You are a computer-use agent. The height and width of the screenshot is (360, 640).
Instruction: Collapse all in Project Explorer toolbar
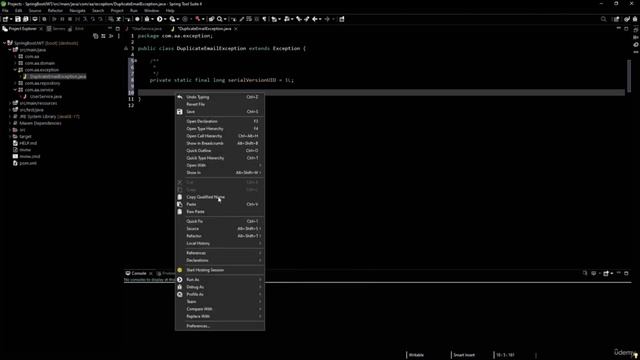click(96, 36)
